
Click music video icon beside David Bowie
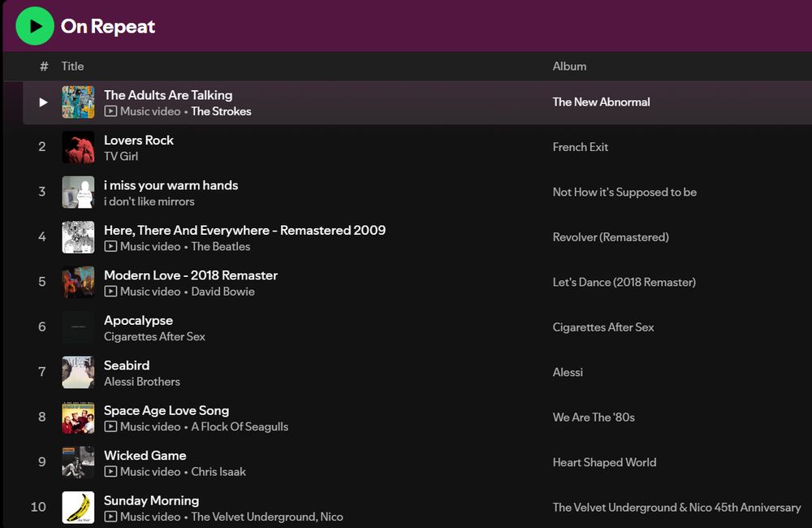(x=110, y=292)
